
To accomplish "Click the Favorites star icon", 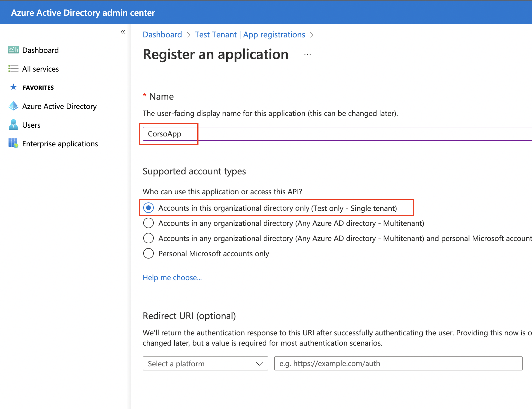I will pos(13,87).
